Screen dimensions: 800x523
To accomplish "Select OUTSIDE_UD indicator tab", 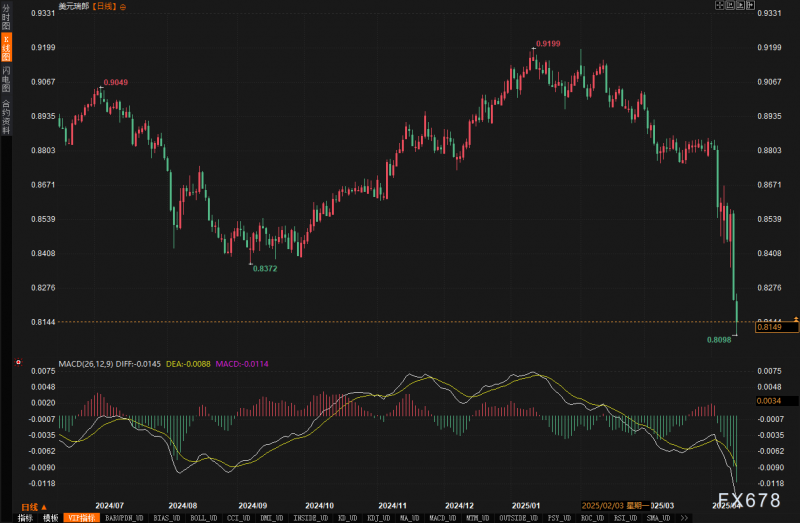I will (518, 518).
